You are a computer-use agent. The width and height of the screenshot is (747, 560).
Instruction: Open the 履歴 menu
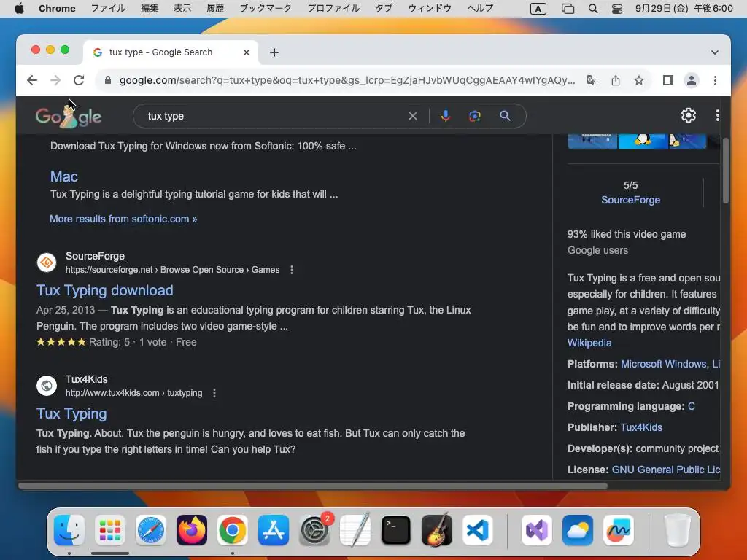[215, 8]
